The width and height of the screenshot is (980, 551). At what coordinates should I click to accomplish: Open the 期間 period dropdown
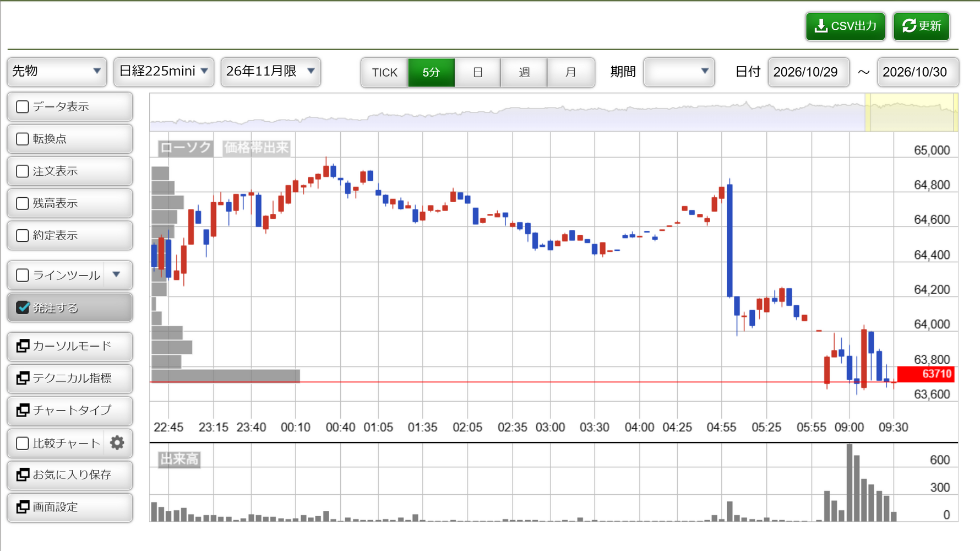tap(679, 72)
